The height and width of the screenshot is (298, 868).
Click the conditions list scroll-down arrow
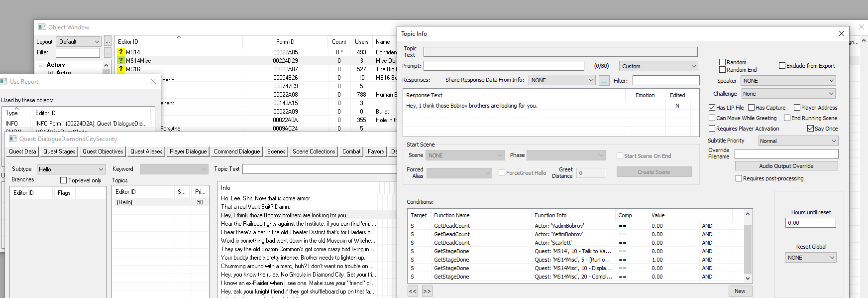tap(748, 279)
